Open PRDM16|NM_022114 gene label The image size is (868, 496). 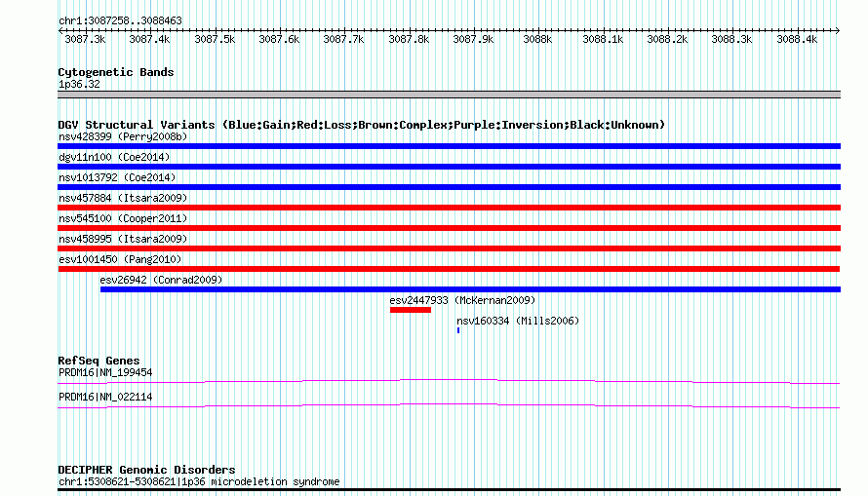[105, 397]
